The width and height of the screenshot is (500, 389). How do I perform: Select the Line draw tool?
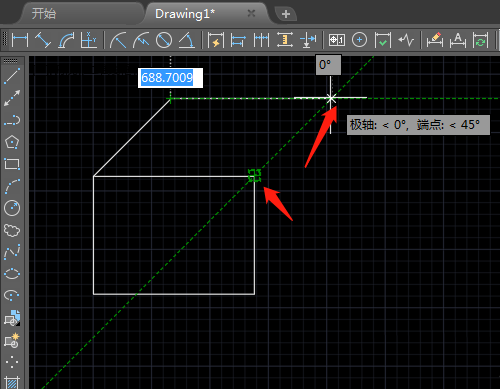pyautogui.click(x=12, y=76)
